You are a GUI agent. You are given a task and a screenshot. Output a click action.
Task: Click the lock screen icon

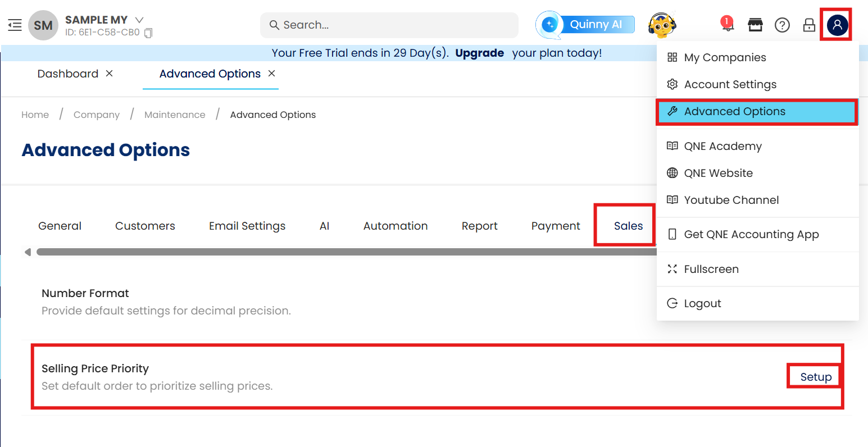coord(809,25)
